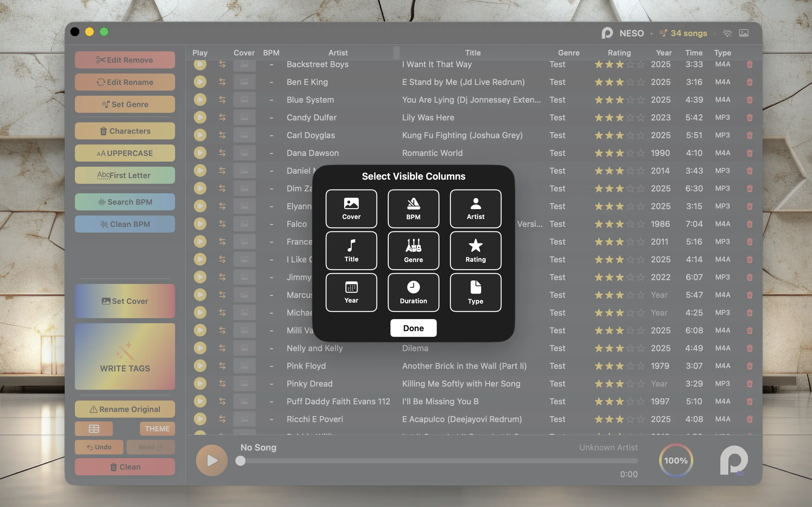
Task: Click the swap arrows icon for Blue System
Action: tap(222, 99)
